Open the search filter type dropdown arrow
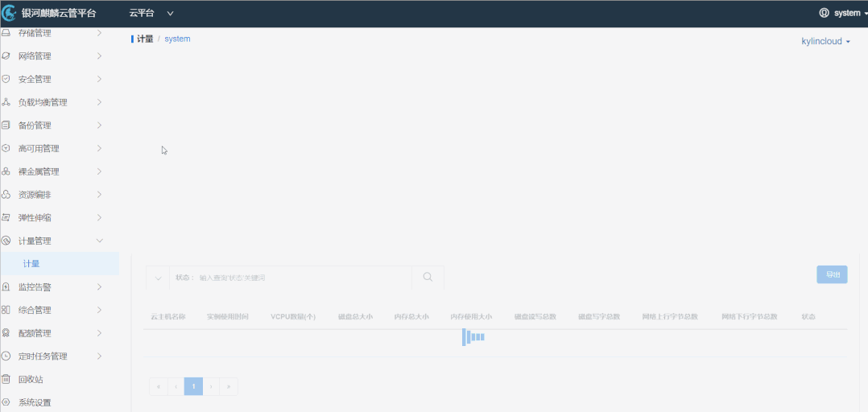 tap(159, 278)
